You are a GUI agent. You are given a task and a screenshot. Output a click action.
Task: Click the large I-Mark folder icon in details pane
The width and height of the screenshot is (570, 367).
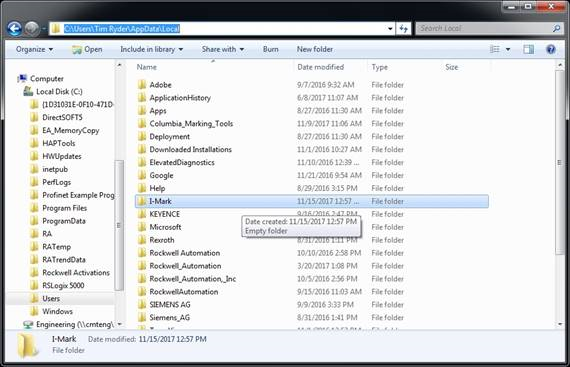[x=28, y=345]
